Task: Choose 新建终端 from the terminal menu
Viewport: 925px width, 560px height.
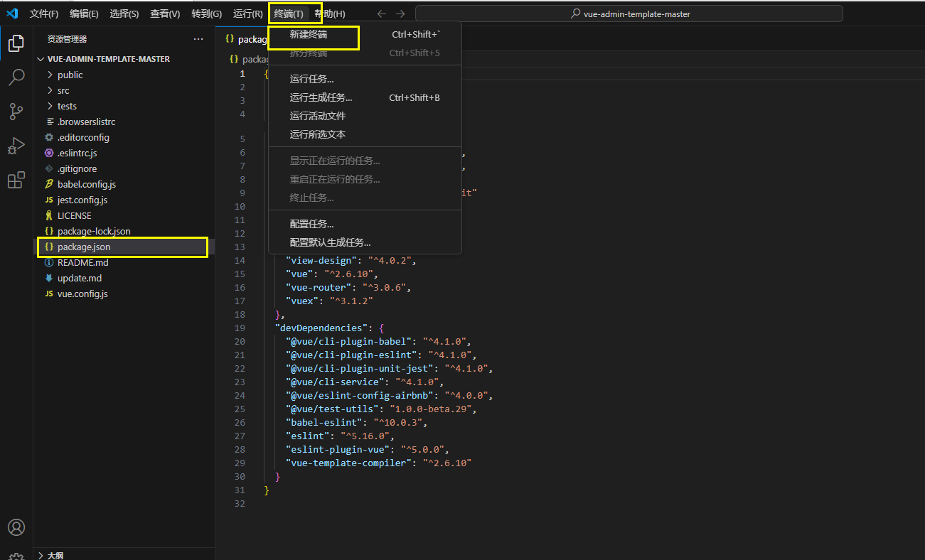Action: click(365, 34)
